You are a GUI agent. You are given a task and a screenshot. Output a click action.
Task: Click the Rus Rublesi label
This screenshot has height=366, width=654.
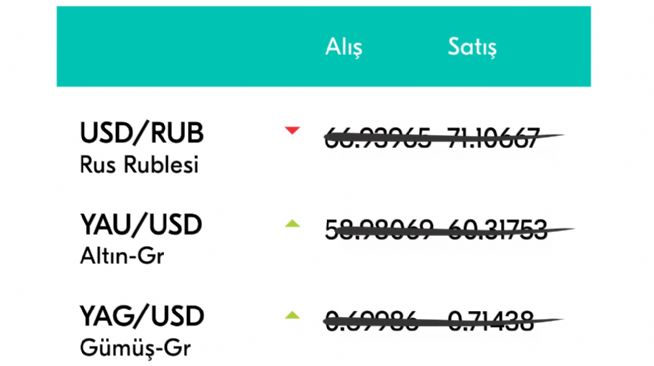tap(139, 165)
